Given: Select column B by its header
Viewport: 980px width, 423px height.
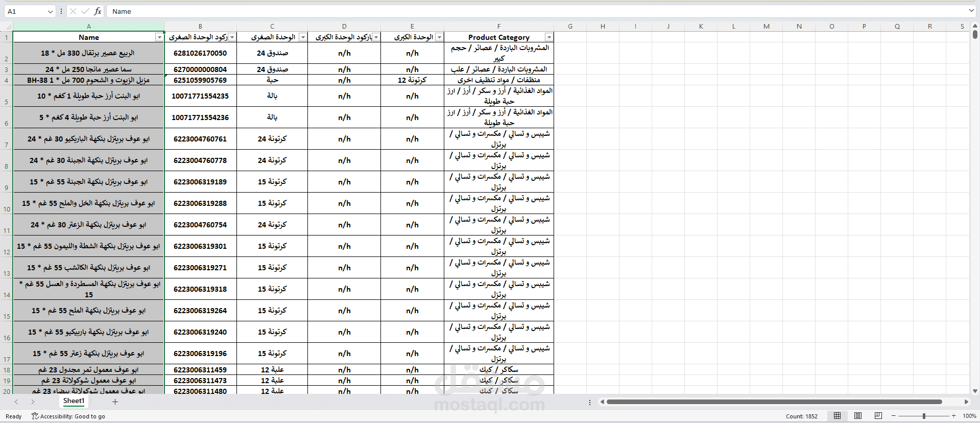Looking at the screenshot, I should (x=200, y=26).
